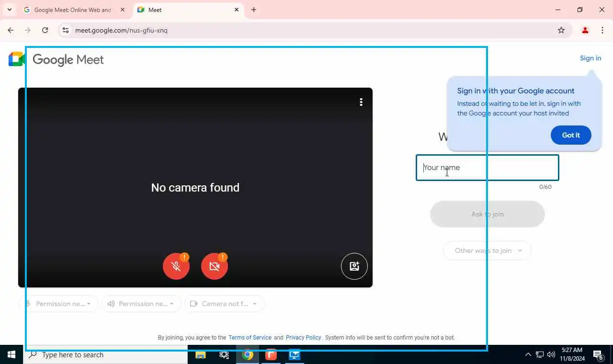Open the tab search dropdown arrow

(x=9, y=10)
